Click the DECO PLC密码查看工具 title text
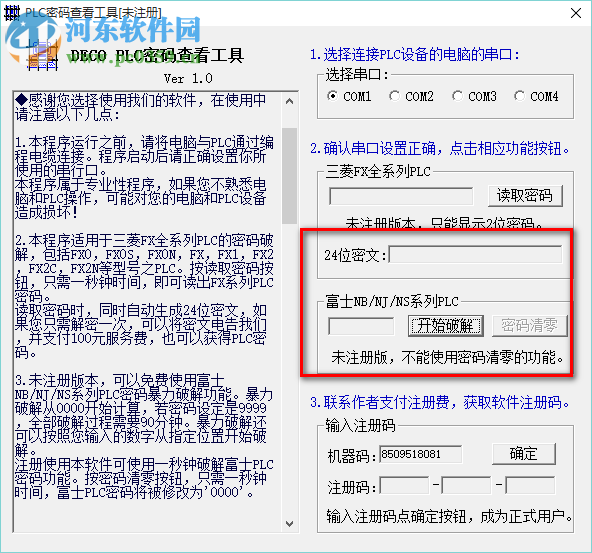Image resolution: width=592 pixels, height=553 pixels. (157, 55)
